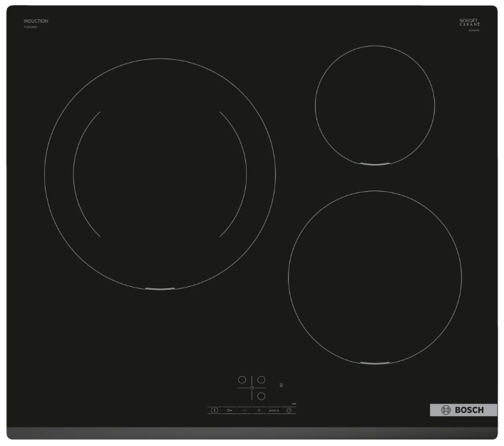Click the Bosch logo badge
The width and height of the screenshot is (504, 446).
(x=463, y=410)
